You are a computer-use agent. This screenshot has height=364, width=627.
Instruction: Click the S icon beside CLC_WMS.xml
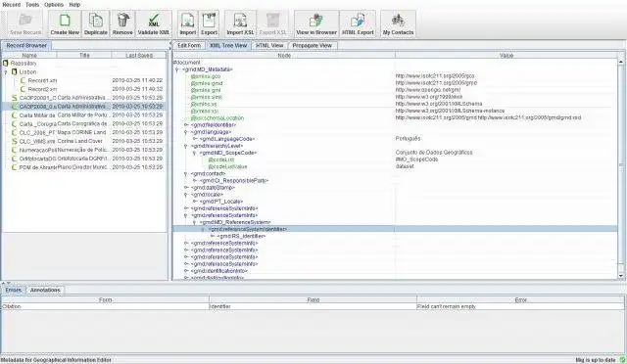15,142
